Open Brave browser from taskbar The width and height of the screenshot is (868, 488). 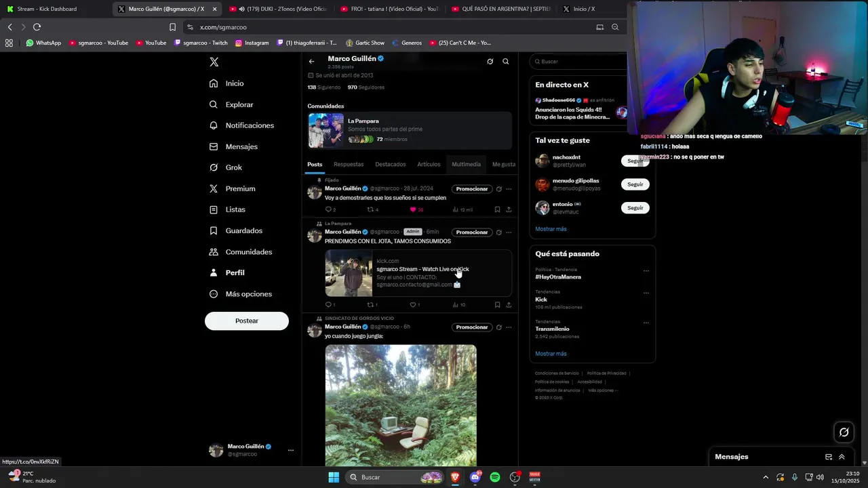tap(455, 477)
